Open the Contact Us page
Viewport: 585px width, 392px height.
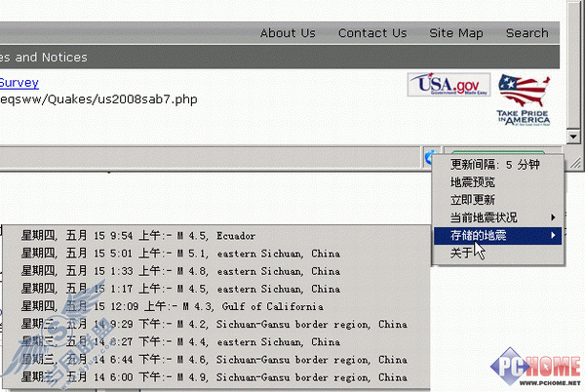pyautogui.click(x=372, y=33)
